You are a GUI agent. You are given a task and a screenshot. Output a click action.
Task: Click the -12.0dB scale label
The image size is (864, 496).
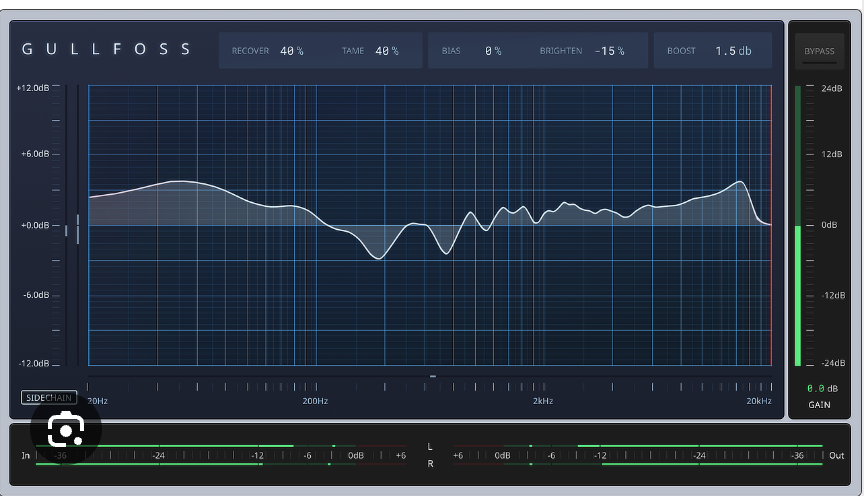34,364
